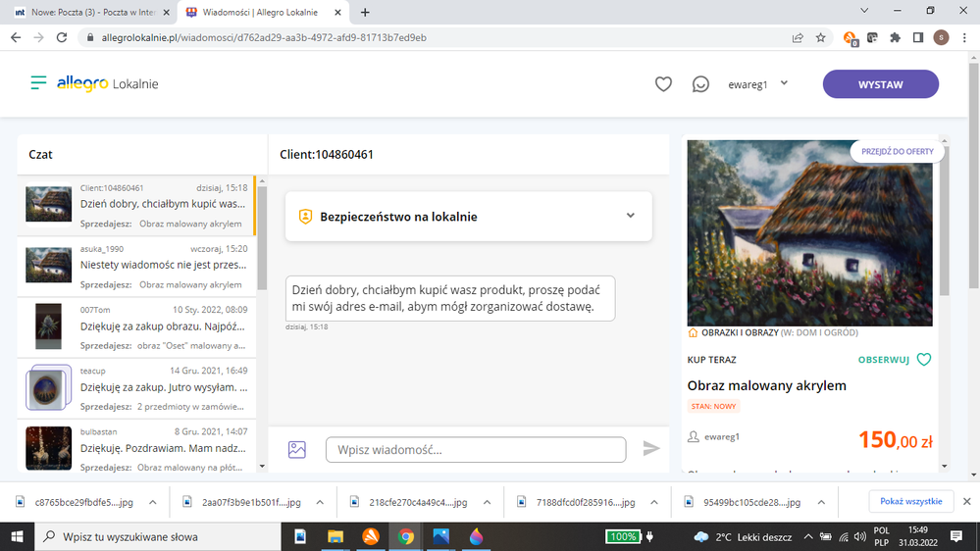Open the messages chat bubble icon
The image size is (980, 551).
(x=700, y=84)
